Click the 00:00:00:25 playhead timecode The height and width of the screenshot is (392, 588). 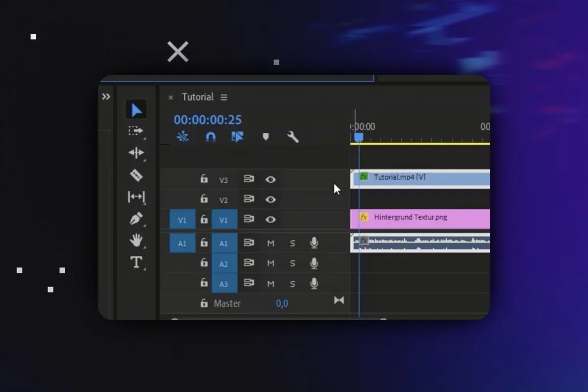(208, 120)
